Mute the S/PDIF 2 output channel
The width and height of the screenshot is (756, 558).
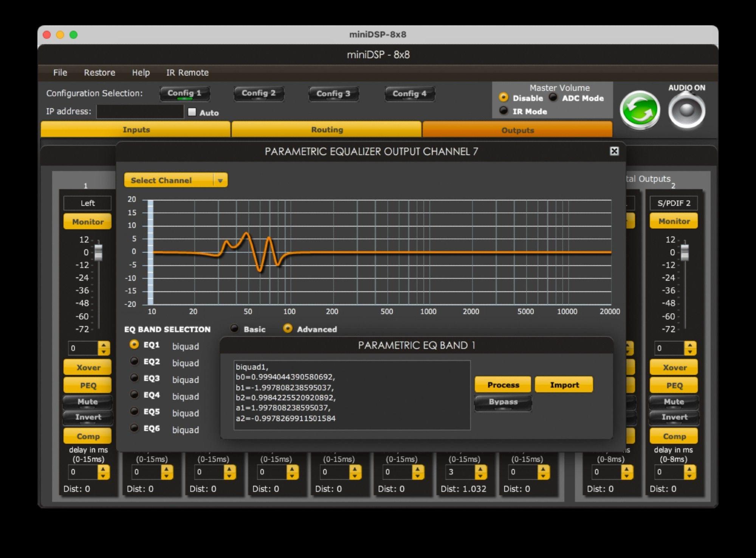(674, 402)
